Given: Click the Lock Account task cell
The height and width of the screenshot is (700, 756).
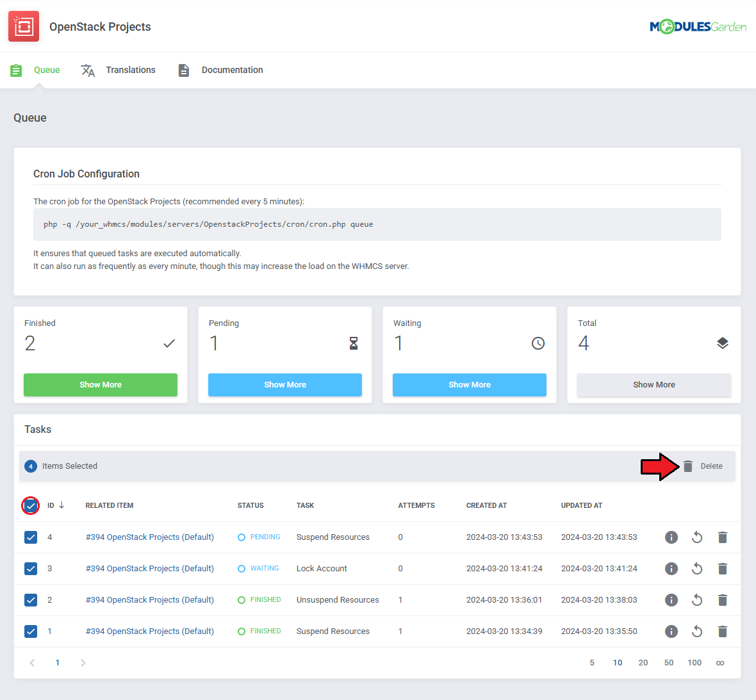Looking at the screenshot, I should [322, 568].
